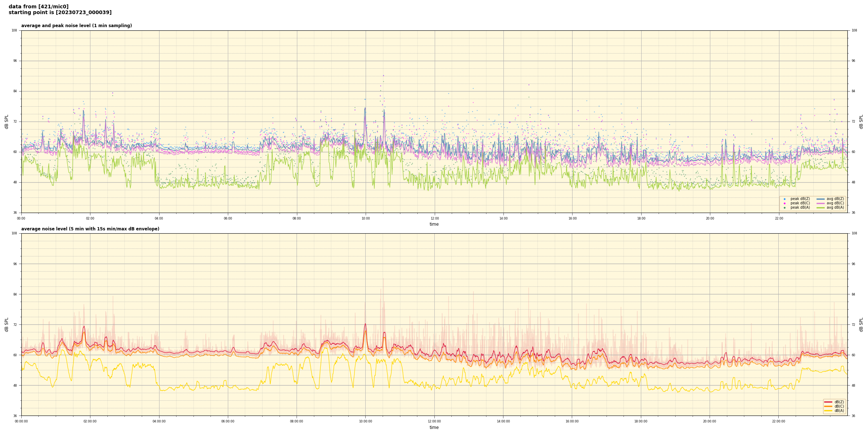Click the bottom chart title about 15s min/max envelope

point(90,229)
